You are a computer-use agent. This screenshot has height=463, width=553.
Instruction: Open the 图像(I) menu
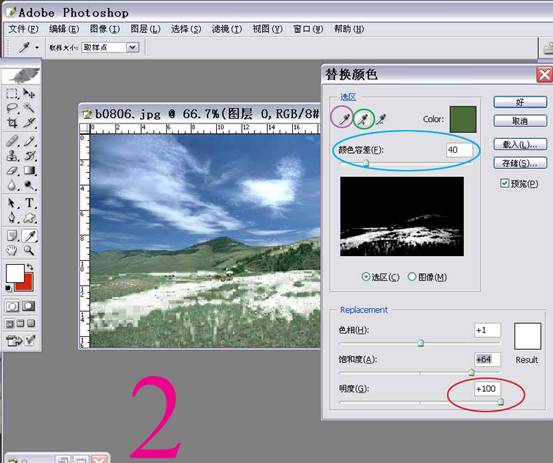pos(105,29)
